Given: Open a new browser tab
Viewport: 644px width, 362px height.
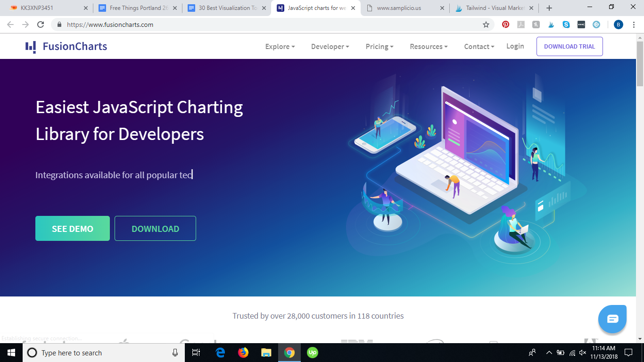Looking at the screenshot, I should (x=549, y=8).
